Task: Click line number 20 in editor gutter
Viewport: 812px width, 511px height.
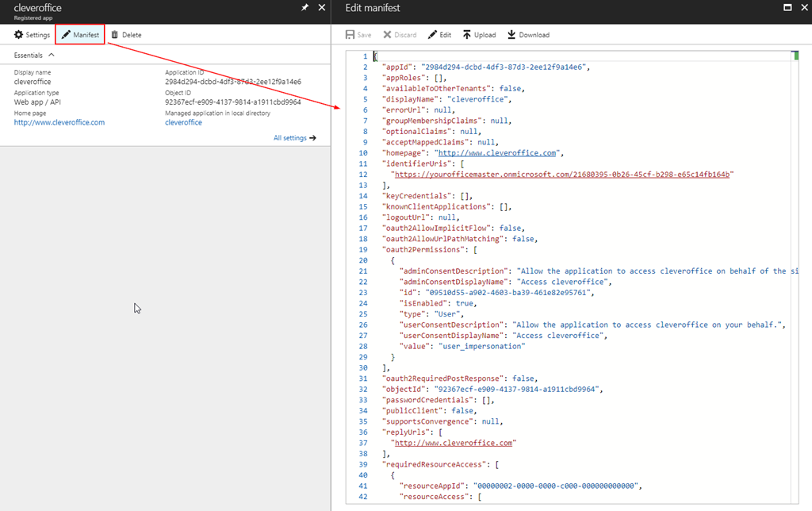Action: pyautogui.click(x=362, y=260)
